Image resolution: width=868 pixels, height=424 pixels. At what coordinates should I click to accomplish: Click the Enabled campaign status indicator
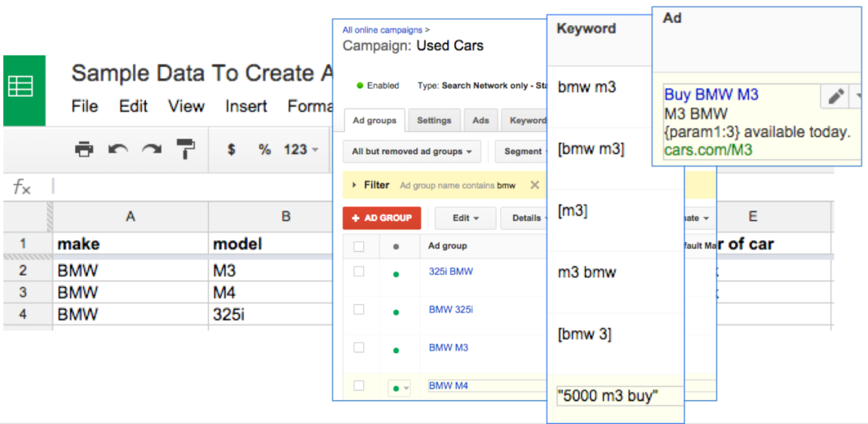click(x=378, y=86)
